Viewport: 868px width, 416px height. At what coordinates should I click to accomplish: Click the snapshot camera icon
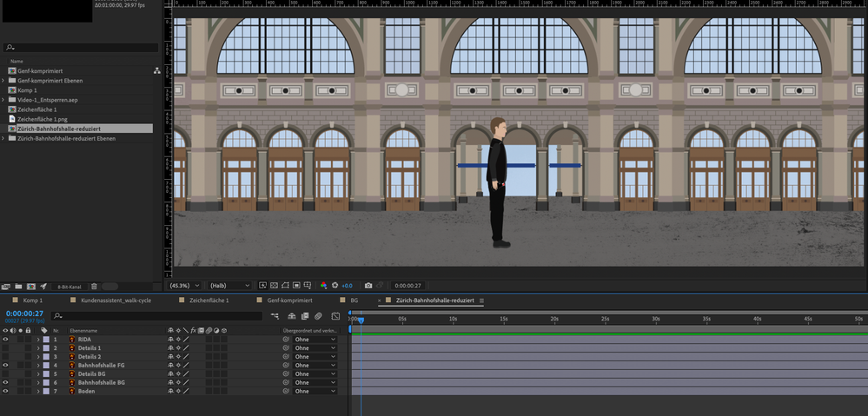click(x=368, y=286)
